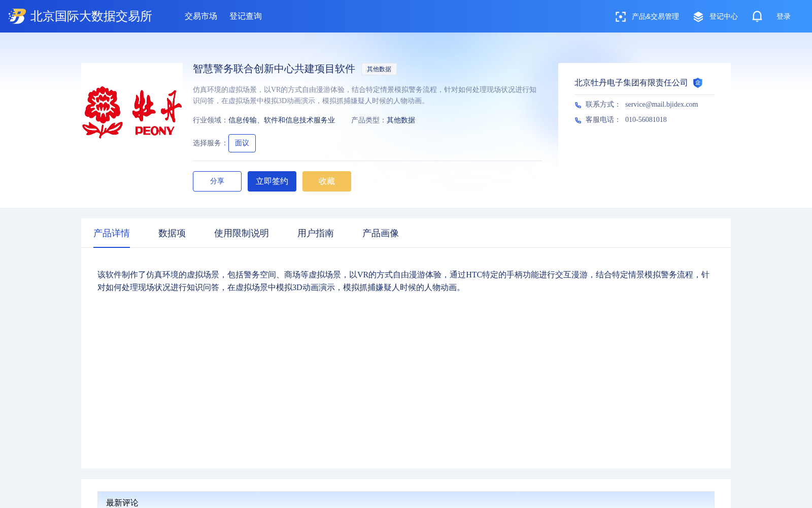Click the company name 北京牡丹电子集团有限责任公司
The height and width of the screenshot is (508, 812).
click(x=631, y=83)
